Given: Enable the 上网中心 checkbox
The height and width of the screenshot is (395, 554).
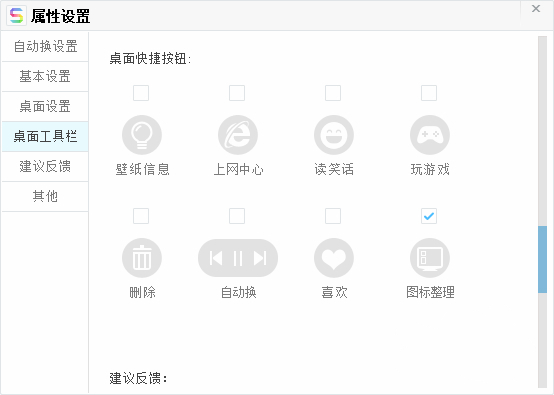Looking at the screenshot, I should (x=237, y=93).
